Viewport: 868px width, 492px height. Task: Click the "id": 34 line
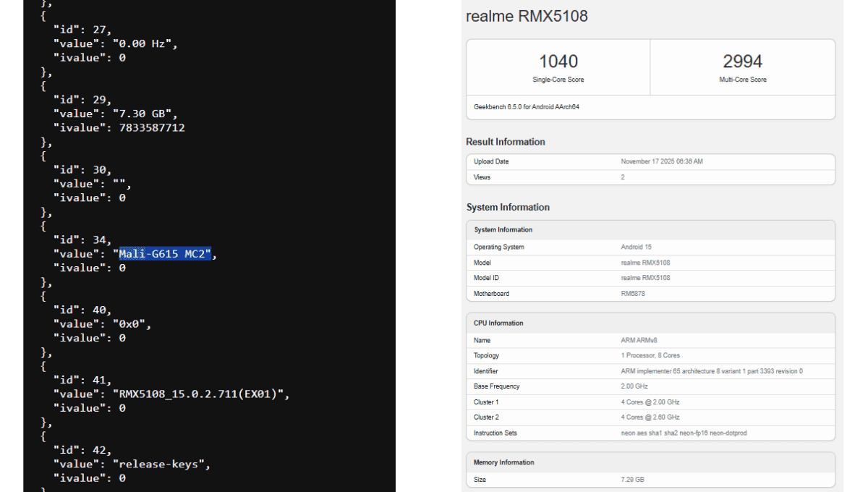coord(82,240)
